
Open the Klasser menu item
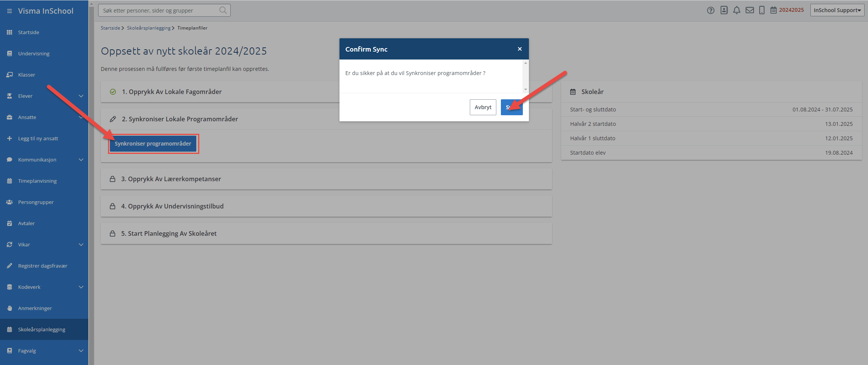[x=44, y=75]
